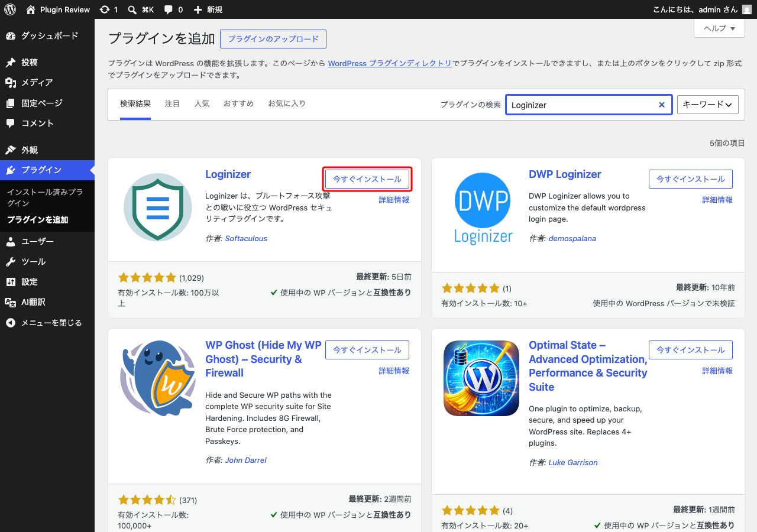Install the Loginizer plugin now
Viewport: 757px width, 532px height.
tap(367, 179)
